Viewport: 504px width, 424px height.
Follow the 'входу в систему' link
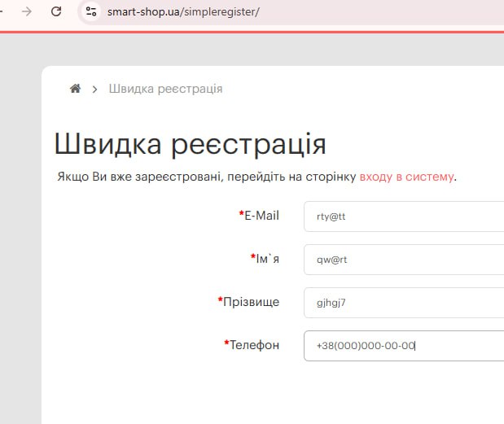406,176
